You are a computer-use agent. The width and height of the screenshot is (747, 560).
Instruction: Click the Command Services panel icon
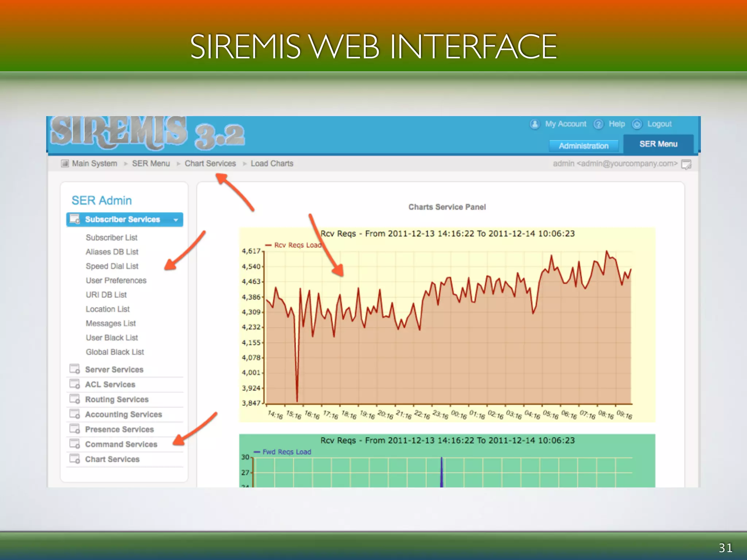75,444
